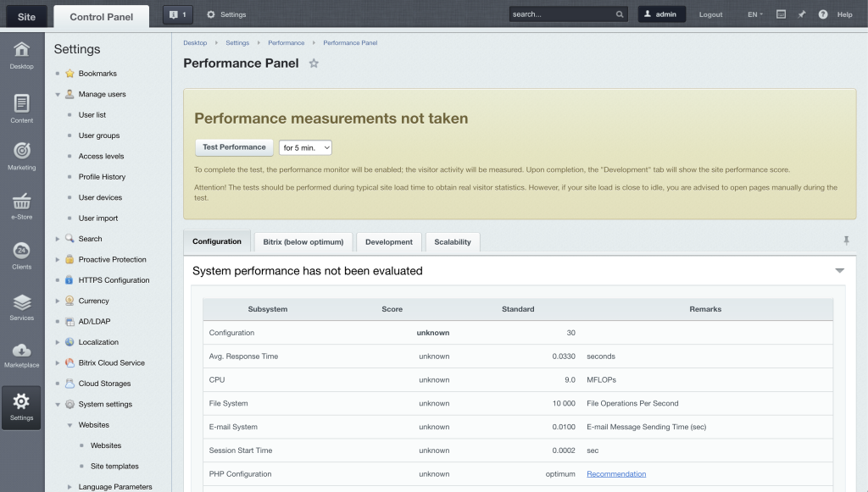
Task: Open Access levels tree item
Action: (102, 157)
